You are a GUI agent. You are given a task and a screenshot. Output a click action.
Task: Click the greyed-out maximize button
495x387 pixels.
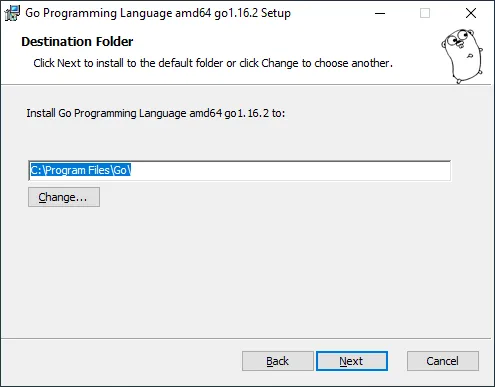click(x=425, y=13)
